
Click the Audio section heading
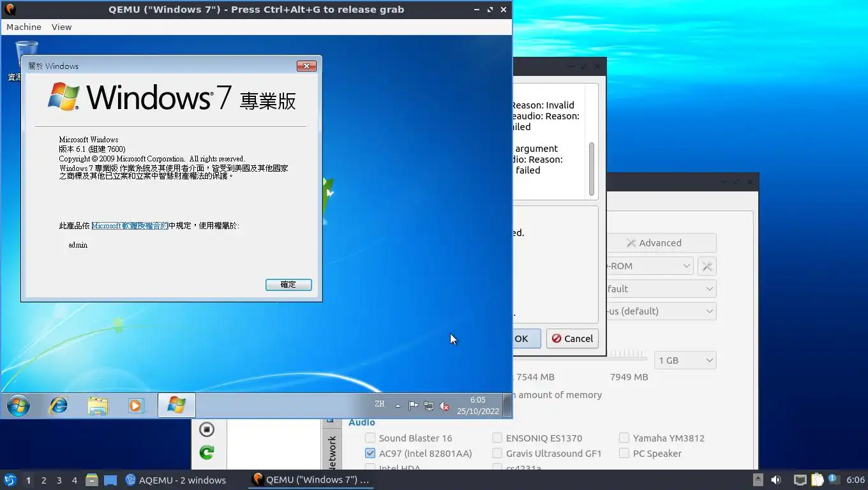point(362,422)
